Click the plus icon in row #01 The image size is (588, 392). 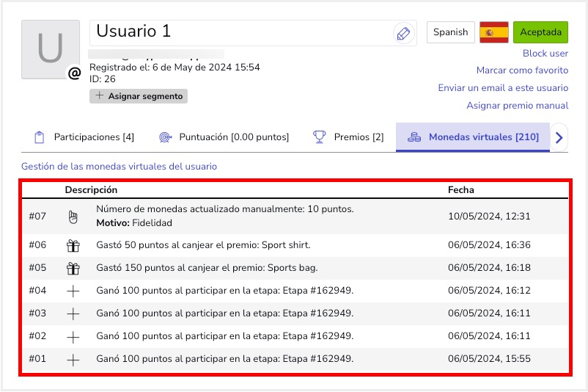[x=73, y=360]
